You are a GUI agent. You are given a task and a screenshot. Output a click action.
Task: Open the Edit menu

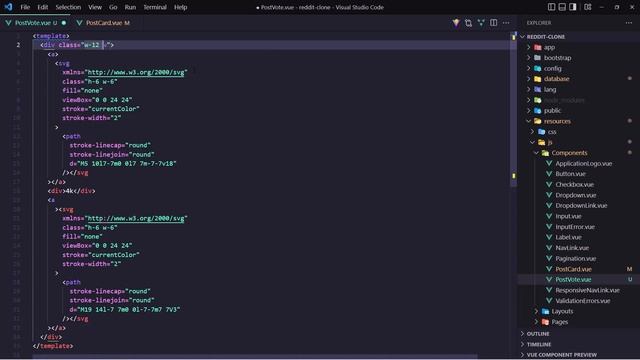(x=42, y=7)
